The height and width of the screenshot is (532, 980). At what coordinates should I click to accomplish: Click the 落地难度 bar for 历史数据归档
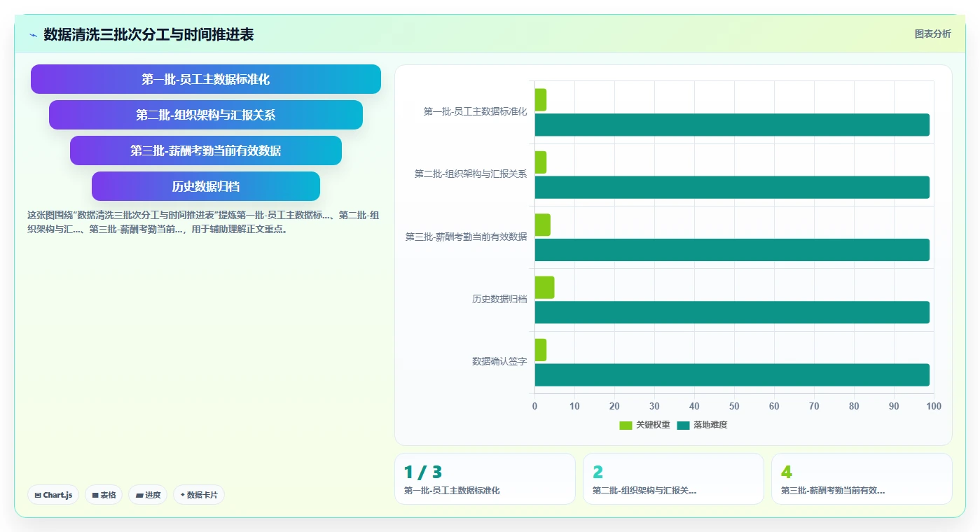(x=732, y=312)
